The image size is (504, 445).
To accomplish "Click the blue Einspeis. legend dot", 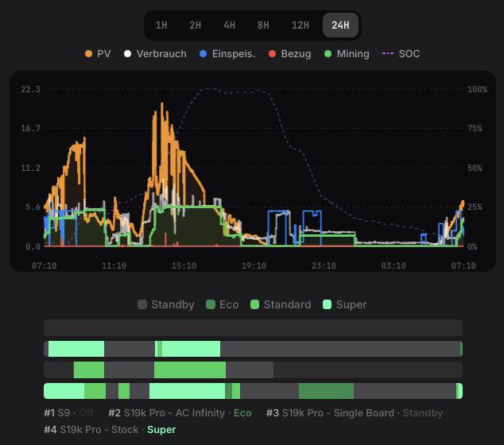I will point(204,54).
